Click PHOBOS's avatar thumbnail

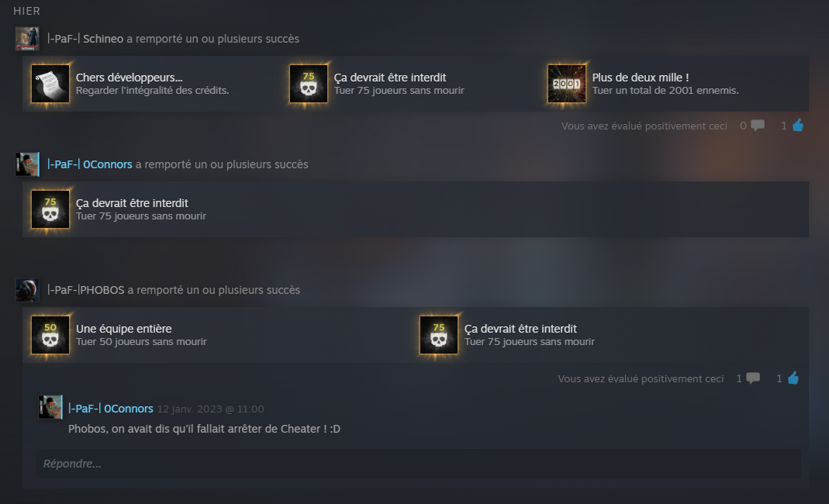pyautogui.click(x=27, y=290)
